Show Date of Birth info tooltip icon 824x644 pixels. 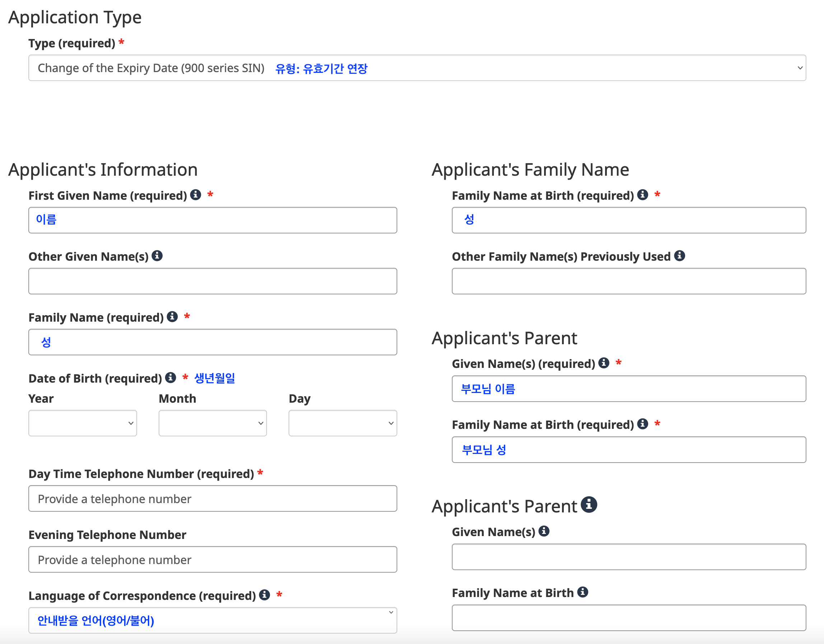pos(170,378)
